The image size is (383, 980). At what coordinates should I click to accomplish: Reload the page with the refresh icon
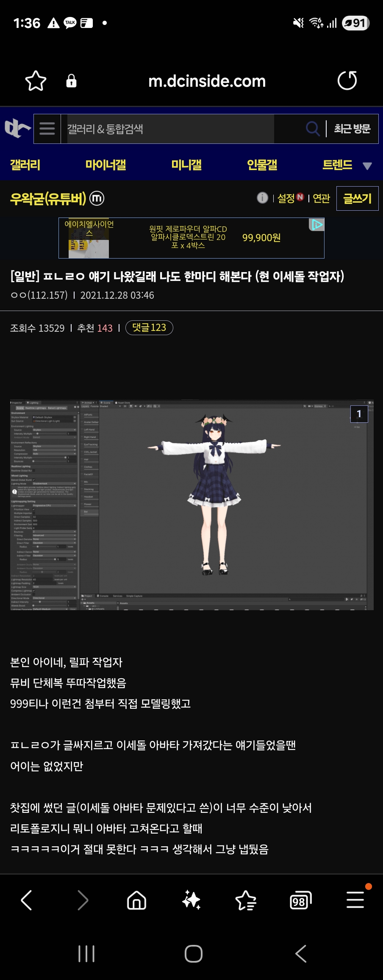(x=347, y=80)
